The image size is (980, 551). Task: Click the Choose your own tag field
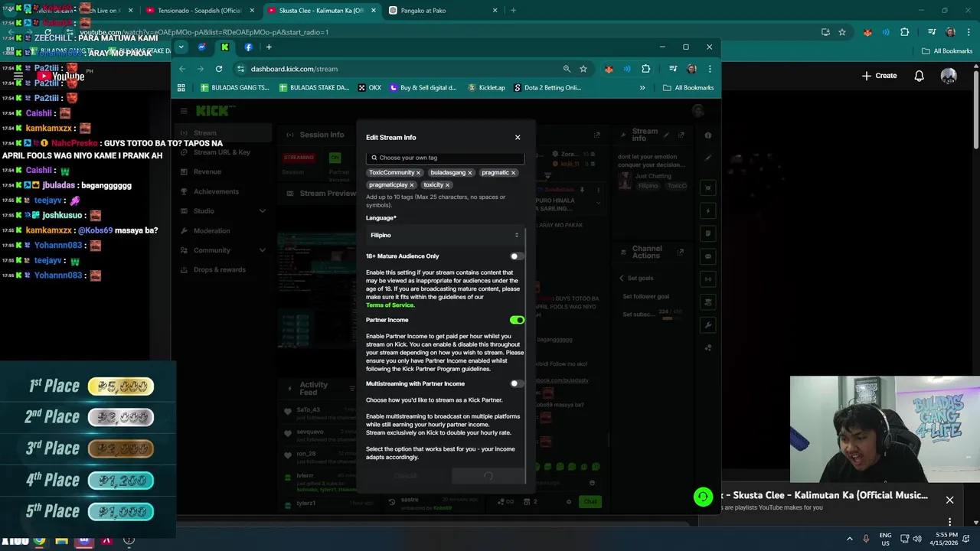(x=445, y=158)
